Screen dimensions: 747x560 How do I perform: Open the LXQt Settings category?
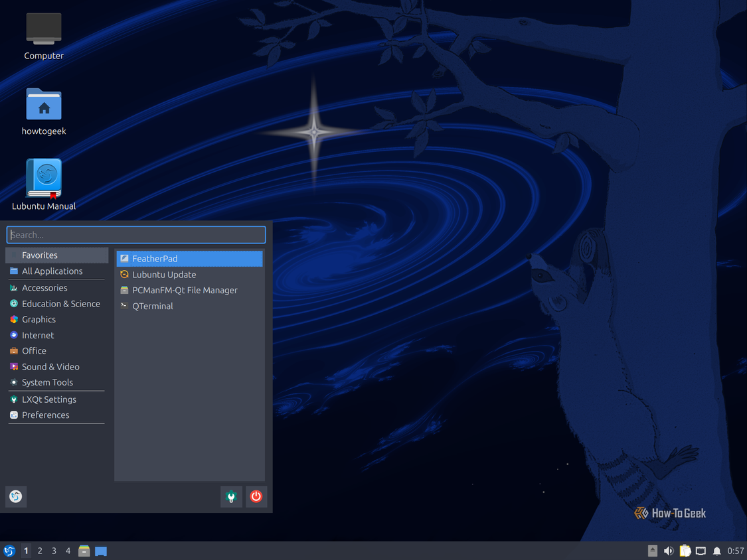(56, 399)
